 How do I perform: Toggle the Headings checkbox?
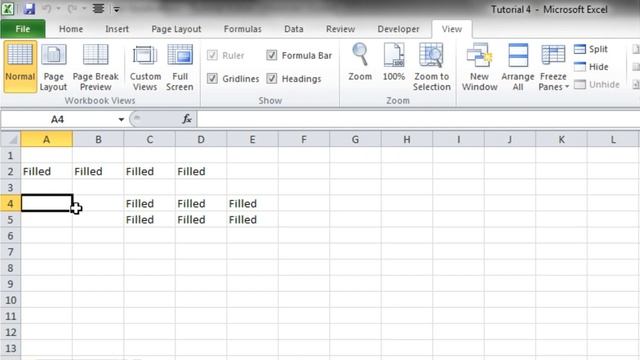(272, 78)
